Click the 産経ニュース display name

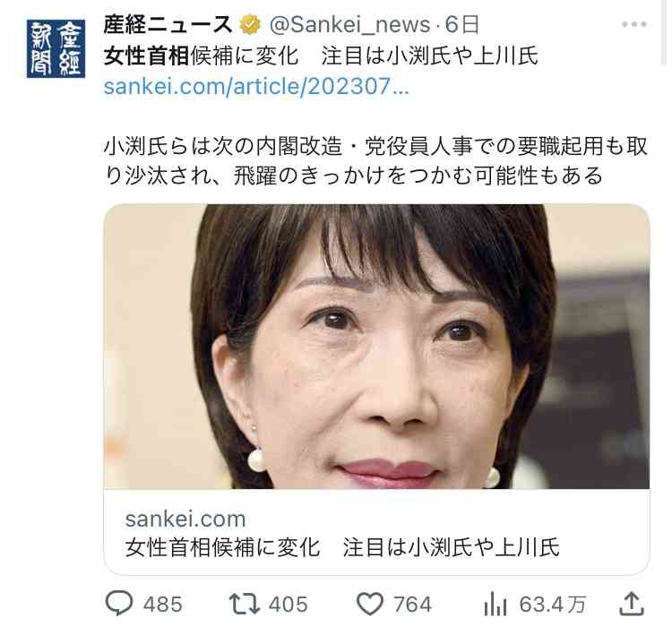[x=168, y=24]
